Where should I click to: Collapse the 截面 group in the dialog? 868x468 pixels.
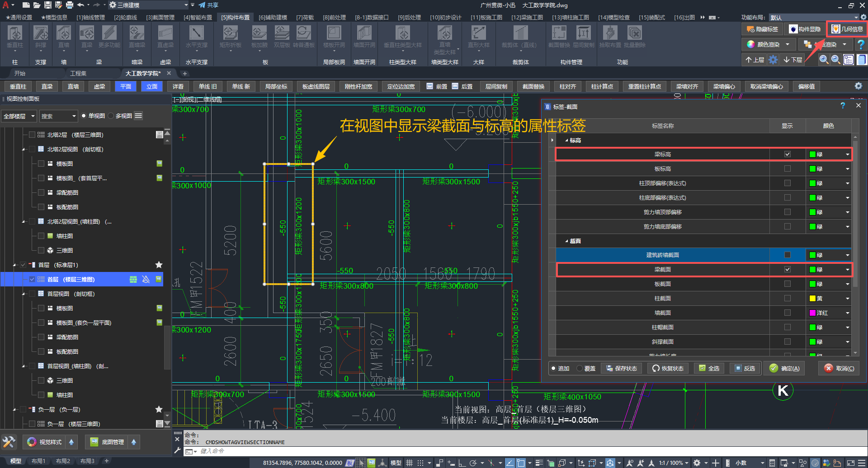(566, 241)
